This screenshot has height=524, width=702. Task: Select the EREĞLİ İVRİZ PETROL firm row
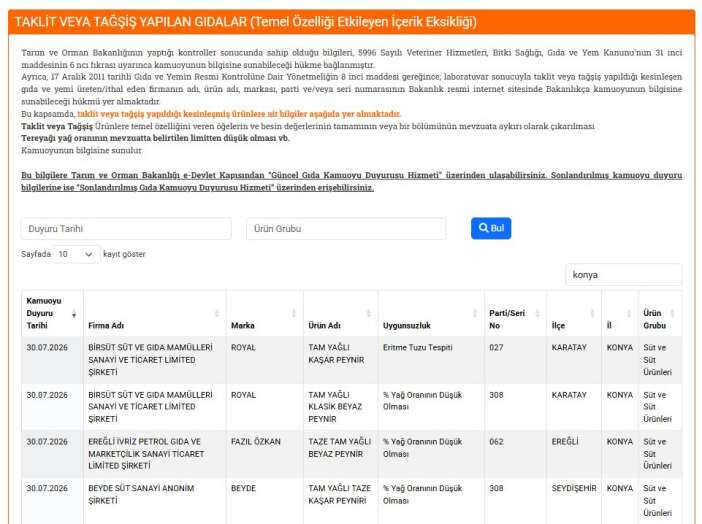(351, 454)
